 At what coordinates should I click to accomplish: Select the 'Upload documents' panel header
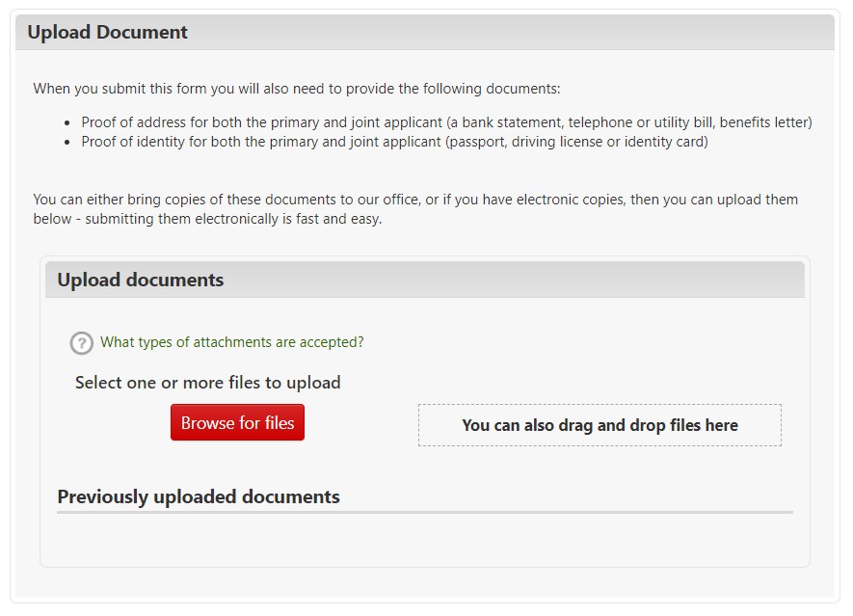click(x=141, y=281)
